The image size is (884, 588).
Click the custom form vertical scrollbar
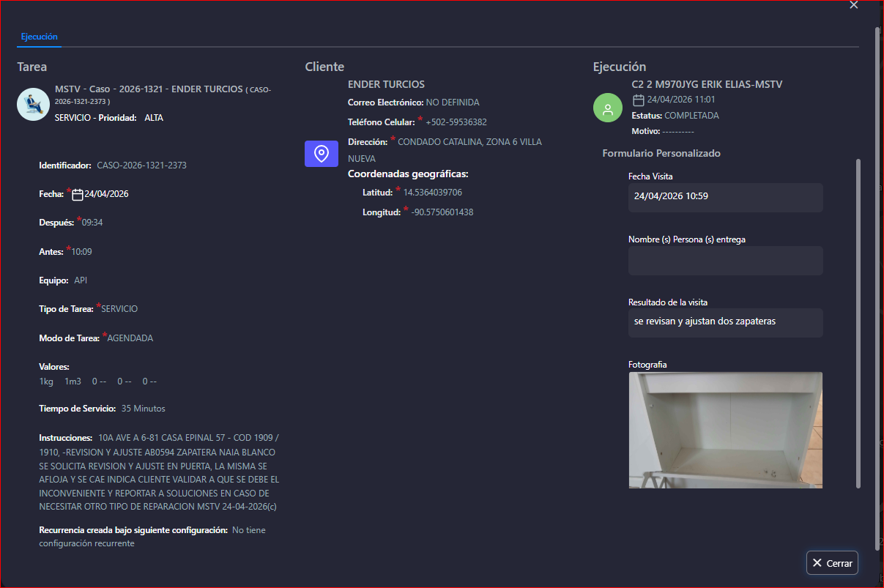[x=858, y=322]
